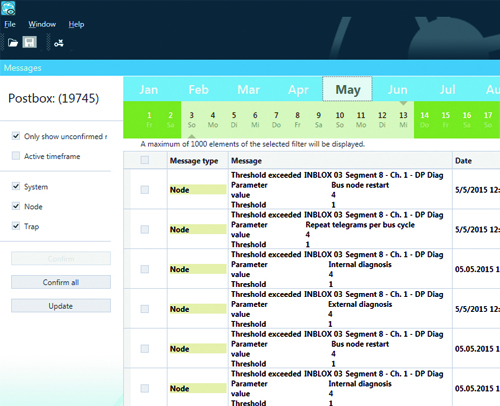Viewport: 500px width, 406px height.
Task: Open the Window menu
Action: [42, 24]
